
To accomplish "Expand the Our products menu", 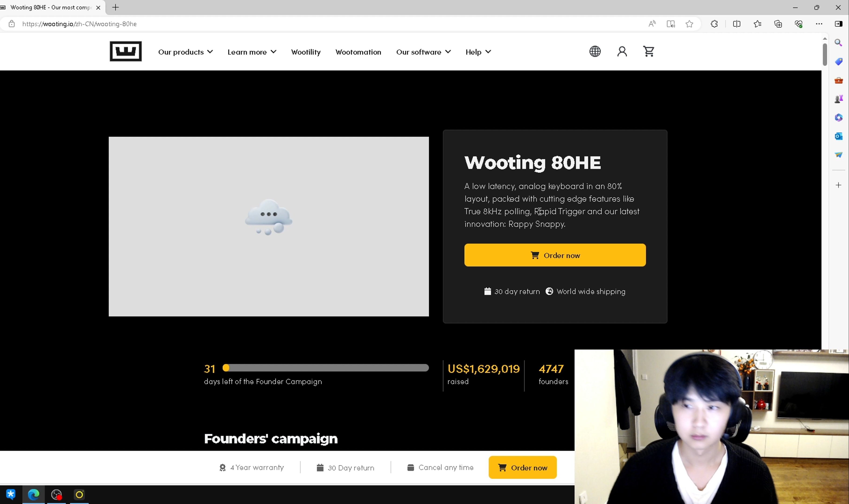I will (186, 52).
